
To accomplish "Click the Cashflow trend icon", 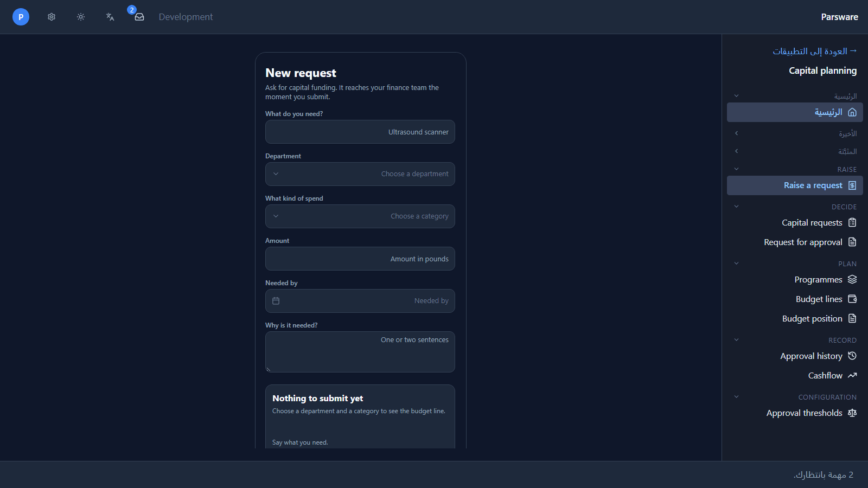I will [852, 375].
